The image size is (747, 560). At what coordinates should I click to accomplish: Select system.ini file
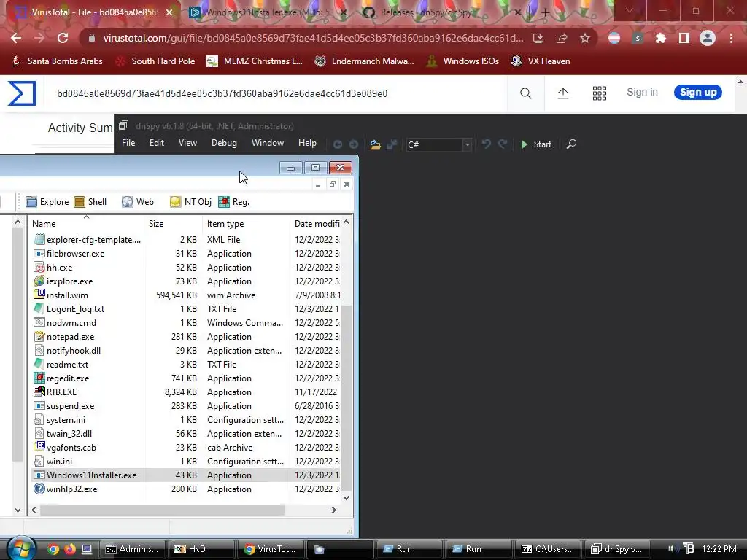pos(66,419)
